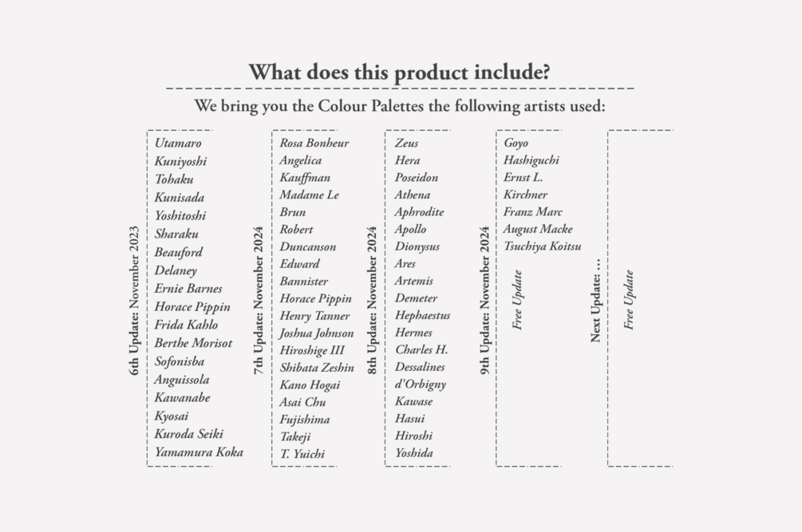
Task: Click 'Free Update' text in the last empty column
Action: tap(630, 300)
